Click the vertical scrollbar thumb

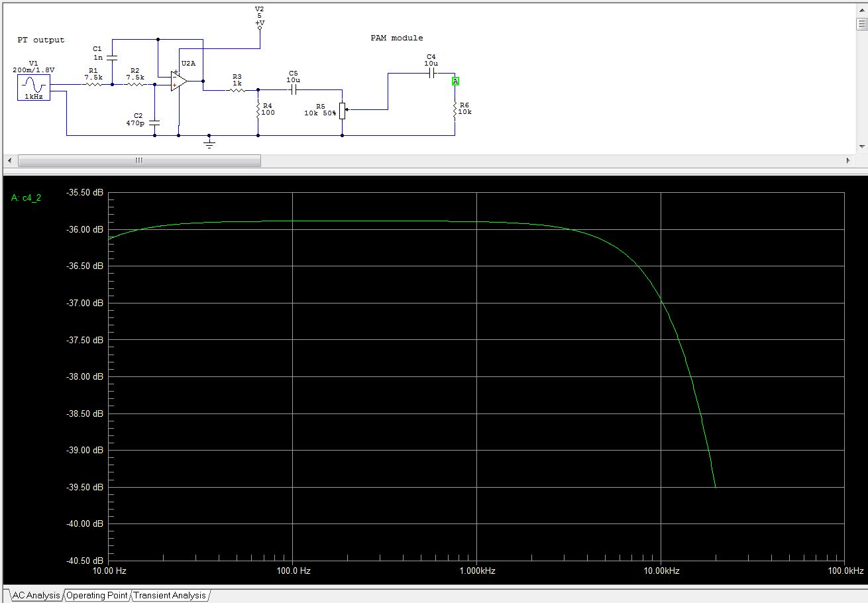(x=861, y=25)
